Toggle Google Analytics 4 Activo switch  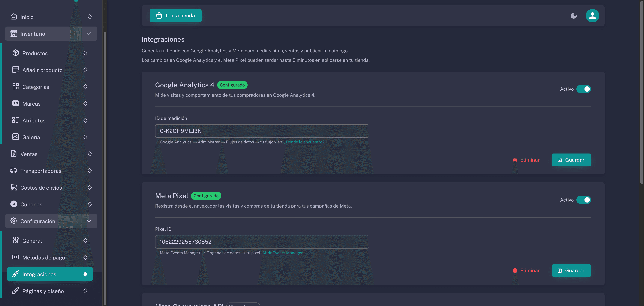[584, 89]
